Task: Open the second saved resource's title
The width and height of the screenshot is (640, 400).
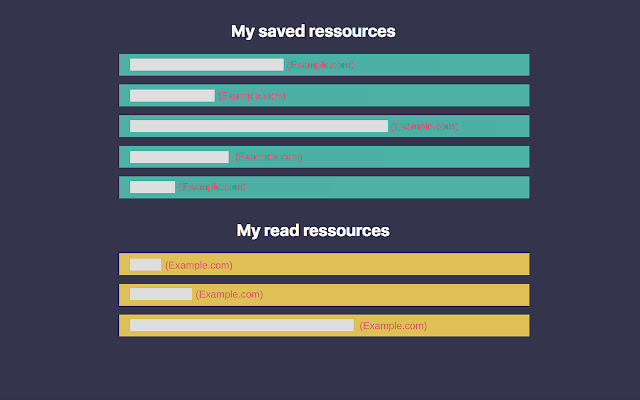Action: click(x=172, y=96)
